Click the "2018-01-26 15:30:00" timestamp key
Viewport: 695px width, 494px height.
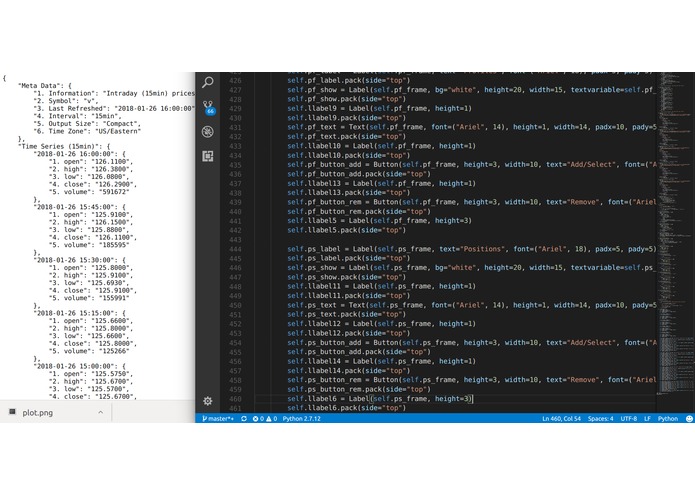(x=74, y=260)
